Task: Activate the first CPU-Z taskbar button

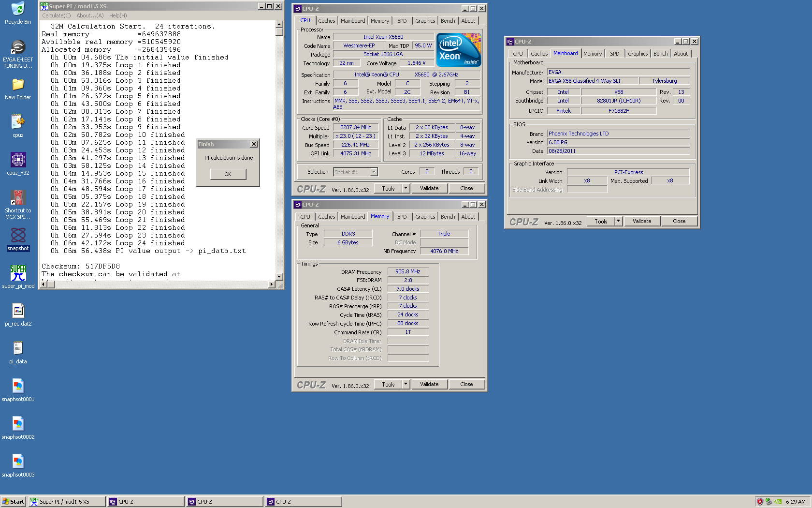Action: click(x=146, y=502)
